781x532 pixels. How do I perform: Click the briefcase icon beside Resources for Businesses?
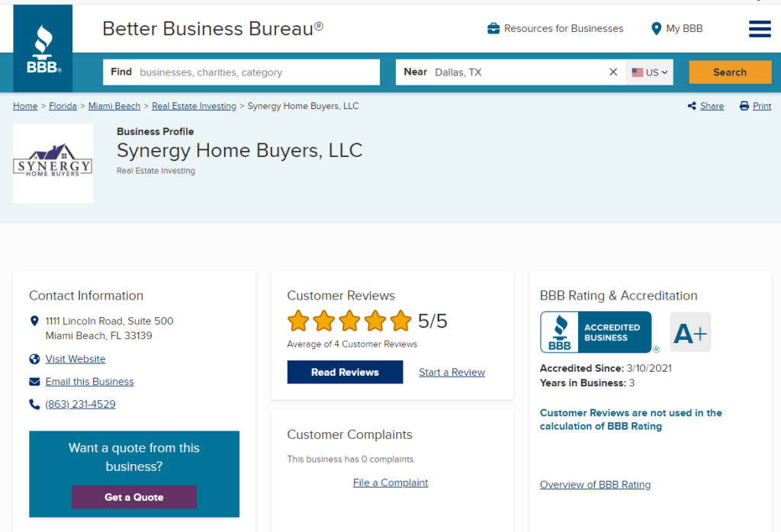click(493, 29)
